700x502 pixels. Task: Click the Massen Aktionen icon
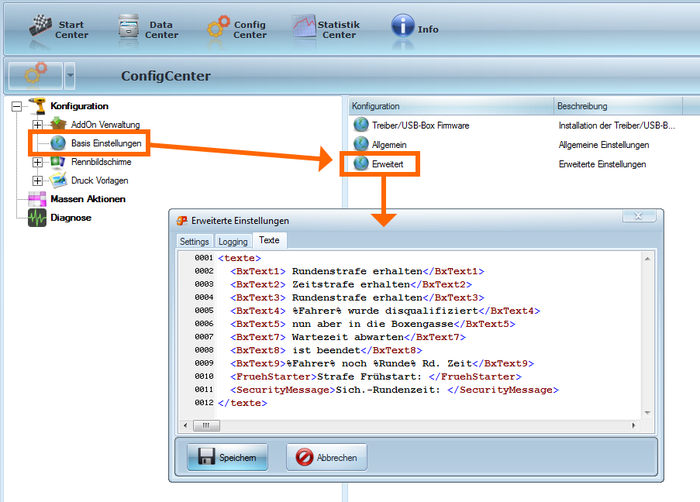(37, 199)
